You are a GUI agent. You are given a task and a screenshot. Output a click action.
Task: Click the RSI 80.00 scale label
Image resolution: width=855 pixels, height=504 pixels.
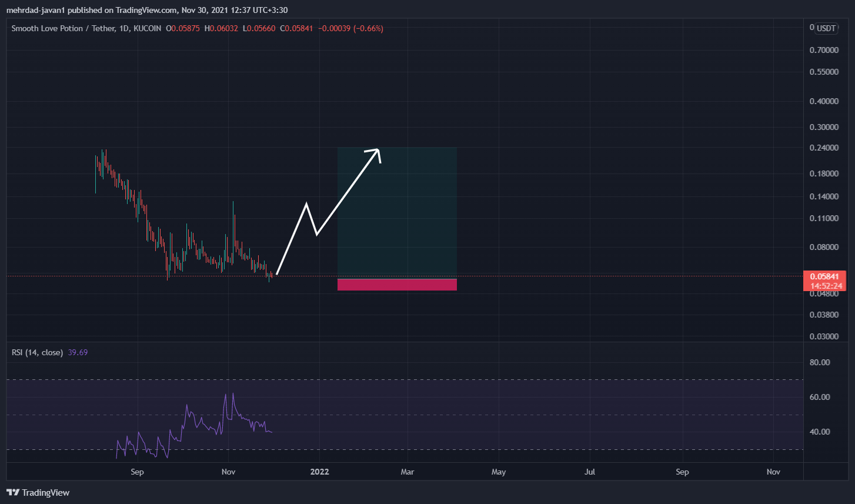(x=820, y=362)
